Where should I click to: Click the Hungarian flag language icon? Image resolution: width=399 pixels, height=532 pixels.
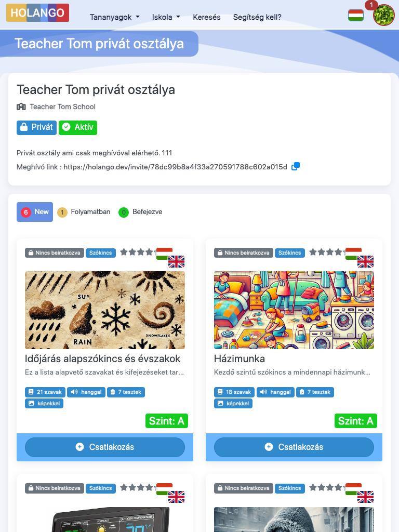[355, 15]
